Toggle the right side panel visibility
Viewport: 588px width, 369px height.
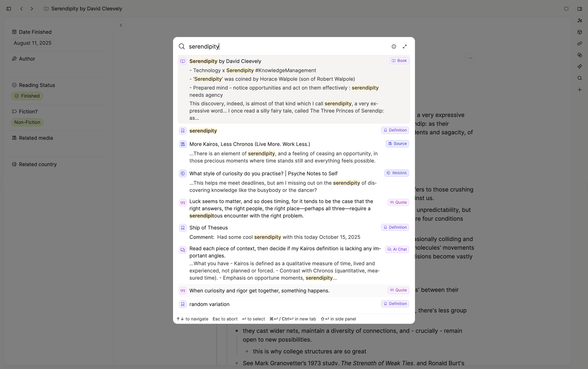[580, 9]
